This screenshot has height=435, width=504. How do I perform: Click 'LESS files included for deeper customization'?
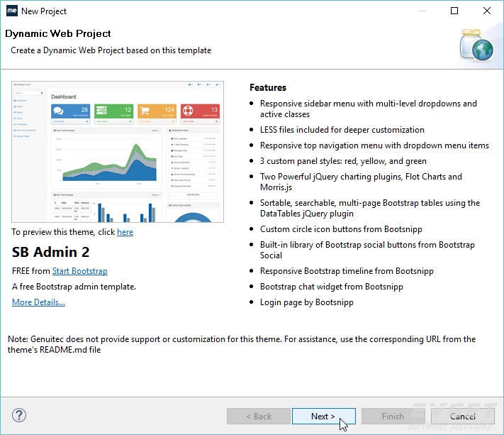[x=342, y=130]
